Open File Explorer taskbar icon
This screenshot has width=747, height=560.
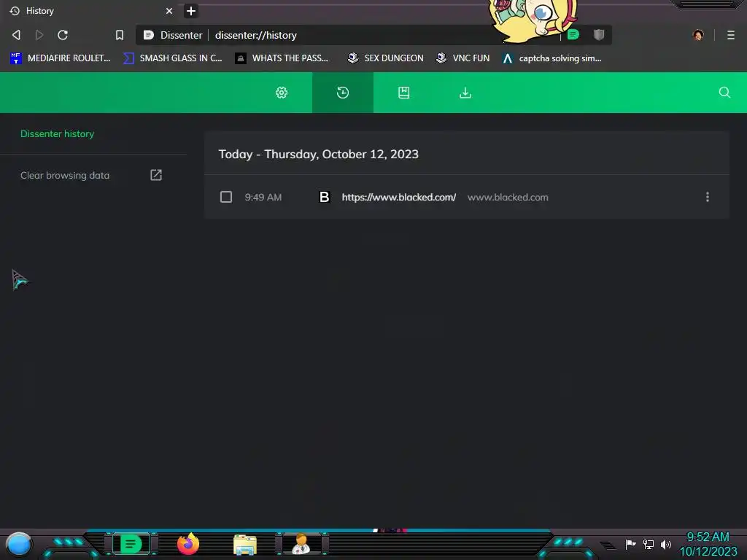[245, 545]
